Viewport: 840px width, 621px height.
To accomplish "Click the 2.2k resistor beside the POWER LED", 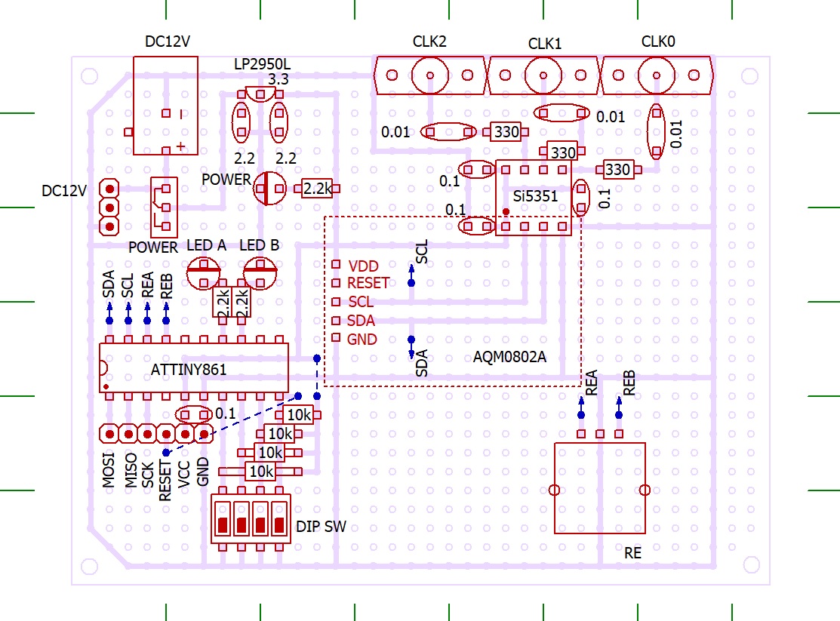I will 317,189.
